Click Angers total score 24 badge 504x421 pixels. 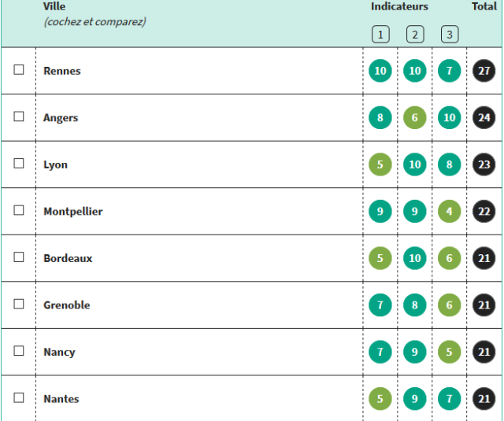tap(484, 117)
